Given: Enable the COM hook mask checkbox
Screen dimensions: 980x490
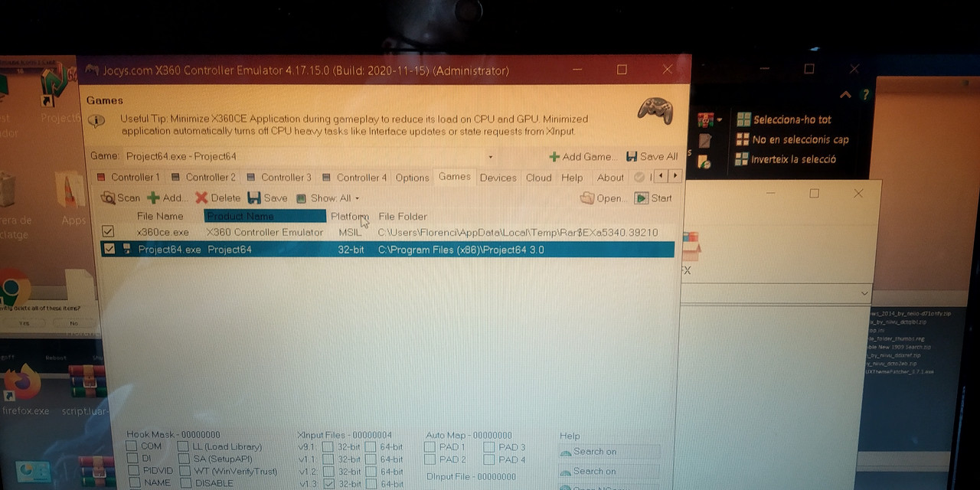Looking at the screenshot, I should pyautogui.click(x=132, y=446).
